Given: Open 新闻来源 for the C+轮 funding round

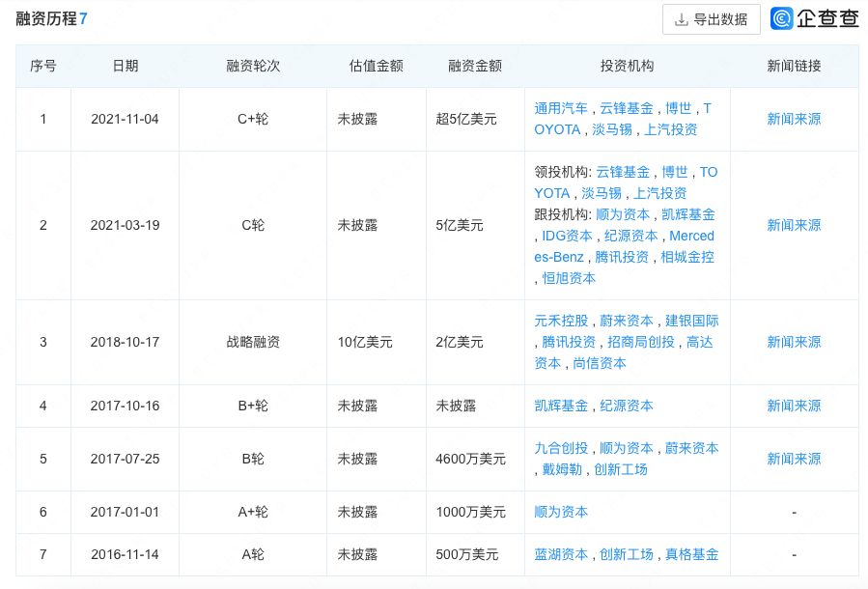Looking at the screenshot, I should [x=794, y=120].
